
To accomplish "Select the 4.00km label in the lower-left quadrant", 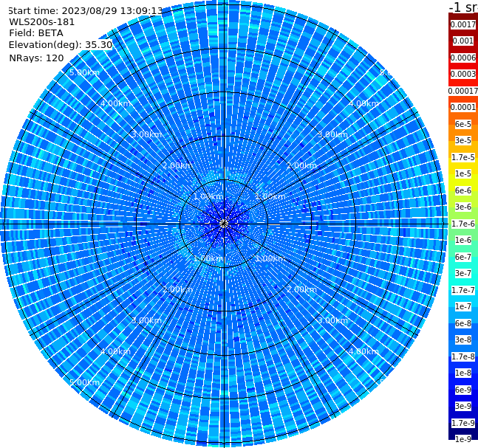I will tap(115, 351).
